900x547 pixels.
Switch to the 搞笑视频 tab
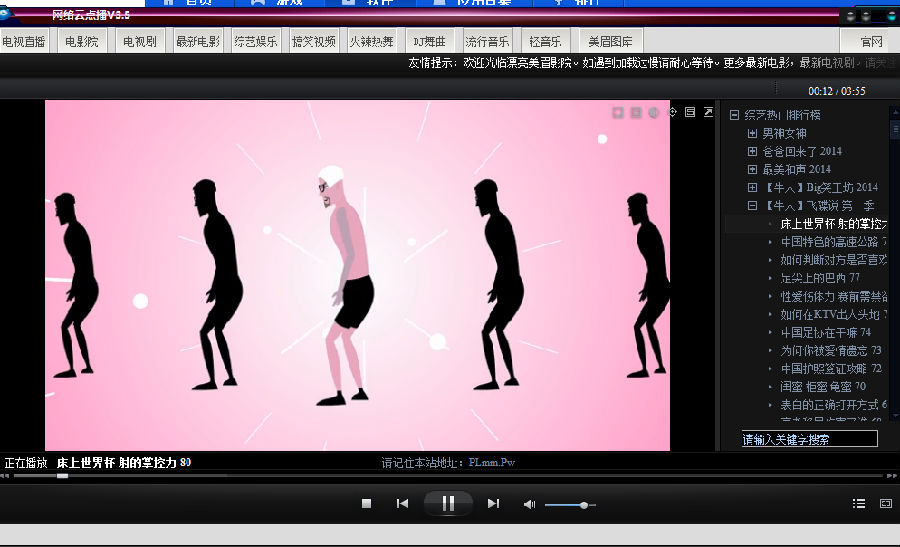coord(313,42)
